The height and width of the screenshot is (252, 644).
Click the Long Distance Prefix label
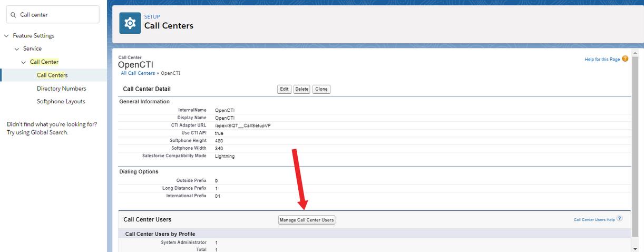click(x=184, y=188)
